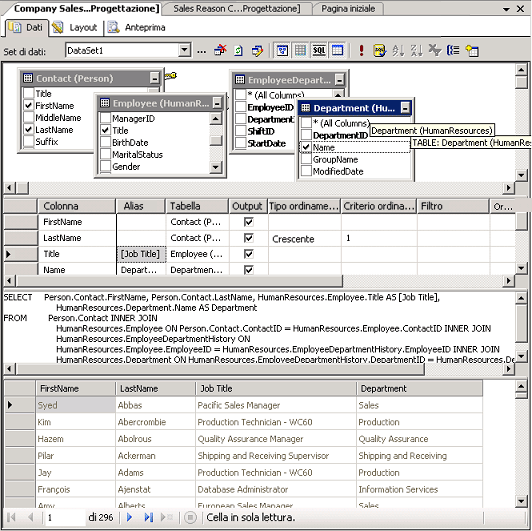The height and width of the screenshot is (531, 532).
Task: Switch to the Pagina iniziale tab
Action: click(x=348, y=9)
